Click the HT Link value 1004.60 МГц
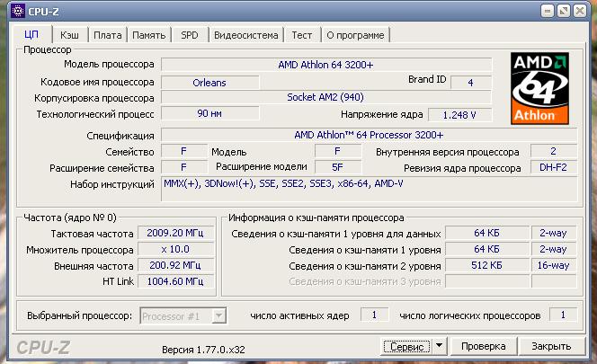 point(175,281)
